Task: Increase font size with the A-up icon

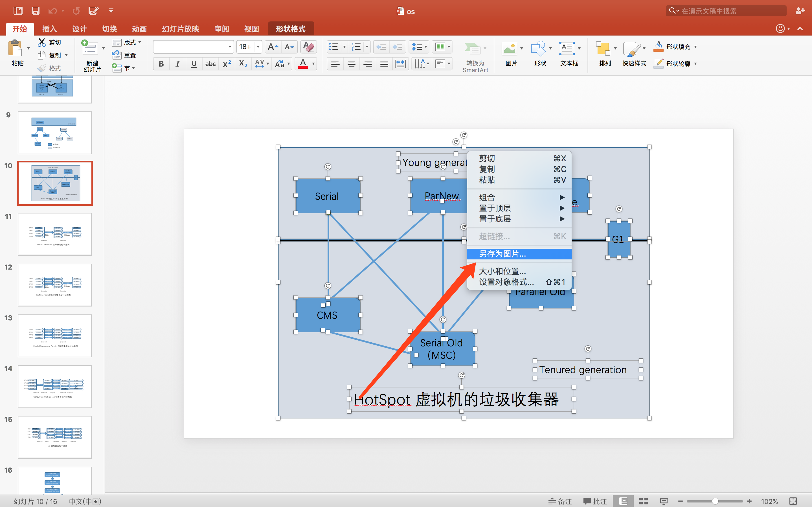Action: 273,47
